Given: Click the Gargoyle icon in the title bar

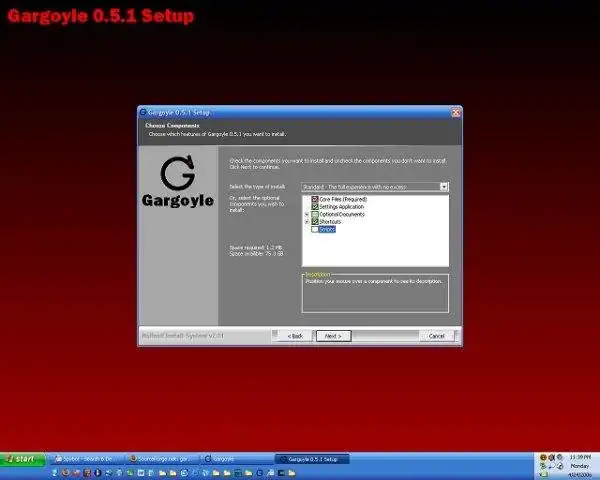Looking at the screenshot, I should [x=143, y=112].
